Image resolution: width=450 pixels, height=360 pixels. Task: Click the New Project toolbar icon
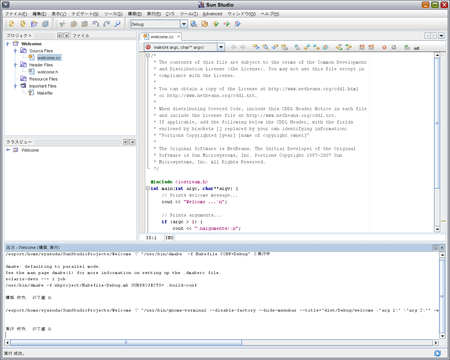pos(23,24)
